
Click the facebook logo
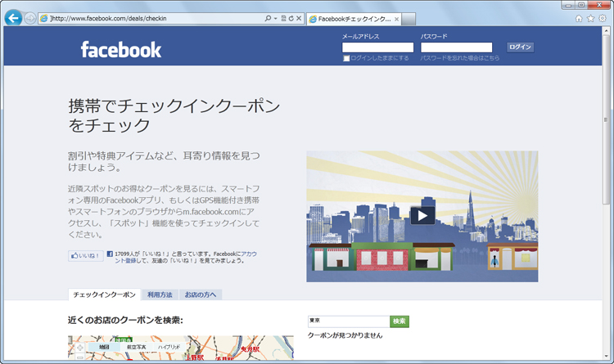(121, 50)
